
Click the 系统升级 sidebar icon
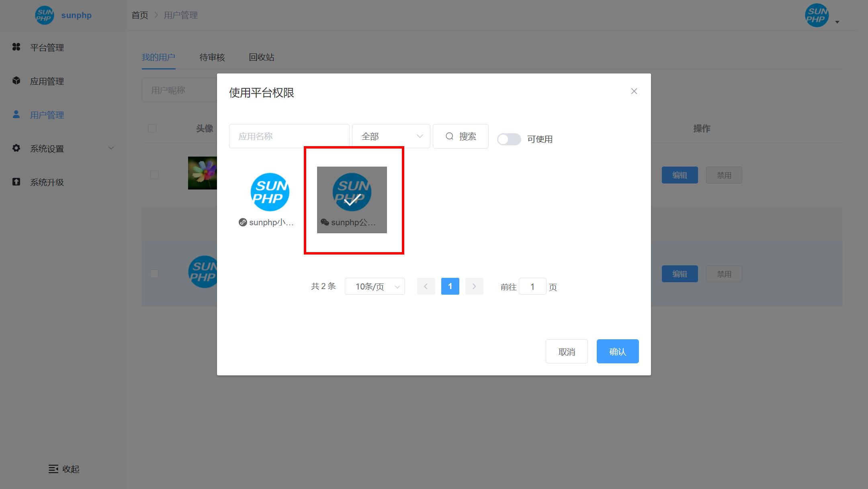click(16, 181)
